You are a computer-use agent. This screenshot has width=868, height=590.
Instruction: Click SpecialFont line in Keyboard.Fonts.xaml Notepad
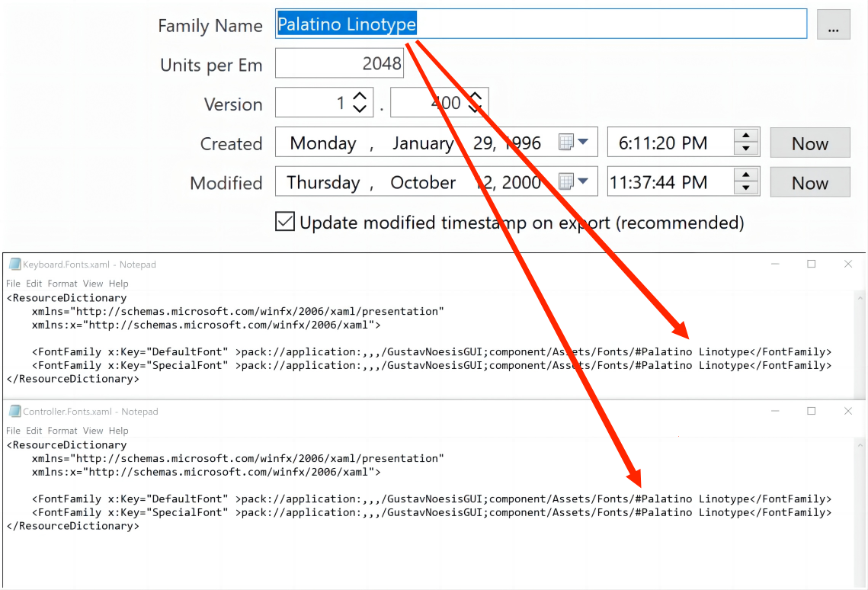pyautogui.click(x=432, y=365)
